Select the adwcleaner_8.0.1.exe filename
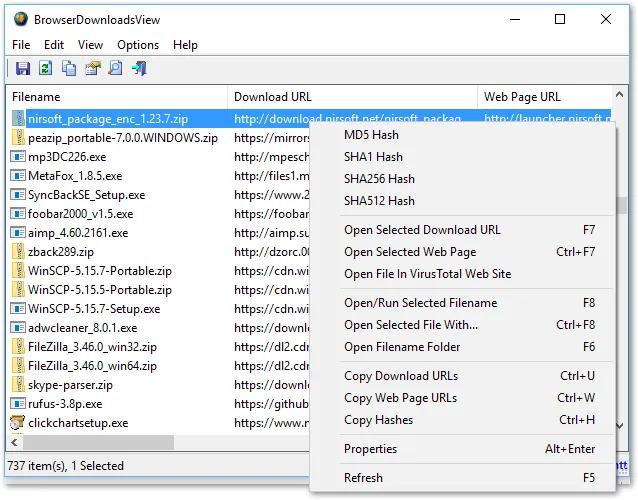Image resolution: width=638 pixels, height=500 pixels. pyautogui.click(x=83, y=328)
